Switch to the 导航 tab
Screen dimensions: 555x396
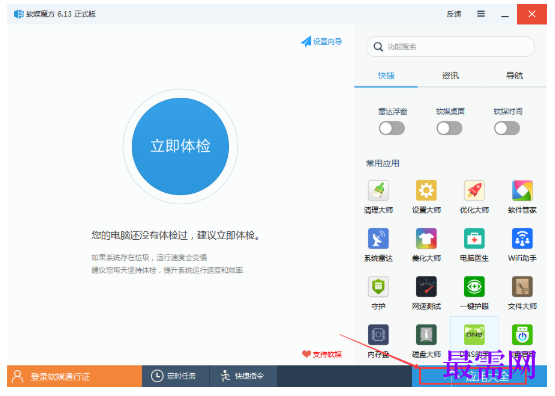[514, 75]
